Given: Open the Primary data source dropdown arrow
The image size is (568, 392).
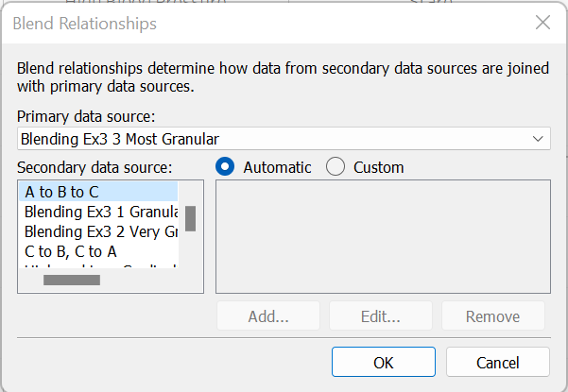Looking at the screenshot, I should pyautogui.click(x=538, y=139).
